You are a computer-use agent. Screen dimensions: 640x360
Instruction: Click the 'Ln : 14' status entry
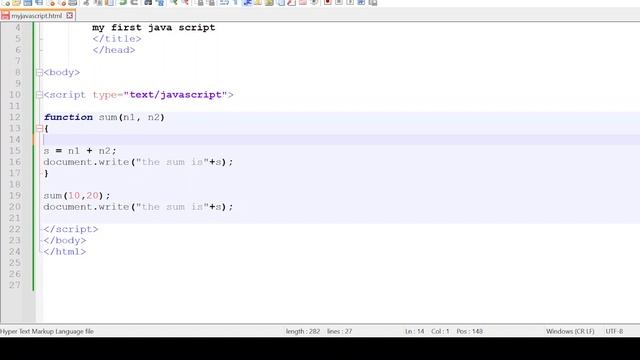click(414, 331)
